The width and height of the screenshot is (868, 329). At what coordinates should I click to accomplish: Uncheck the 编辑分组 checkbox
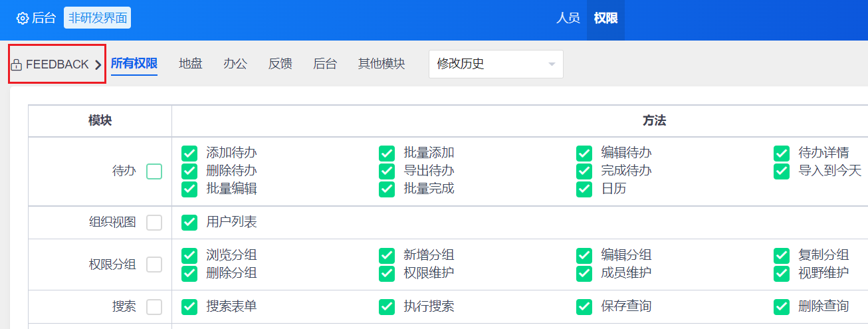[x=584, y=255]
